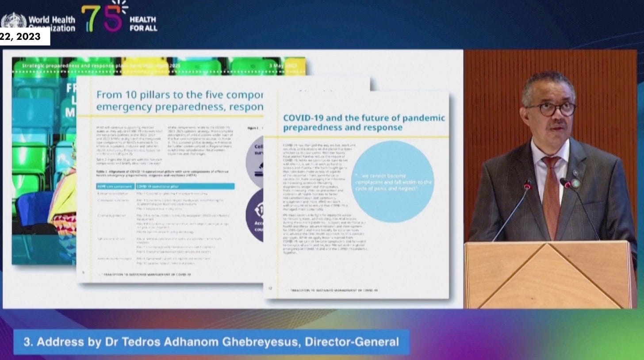The width and height of the screenshot is (644, 360).
Task: Click the World Health Organization emblem
Action: click(x=13, y=21)
